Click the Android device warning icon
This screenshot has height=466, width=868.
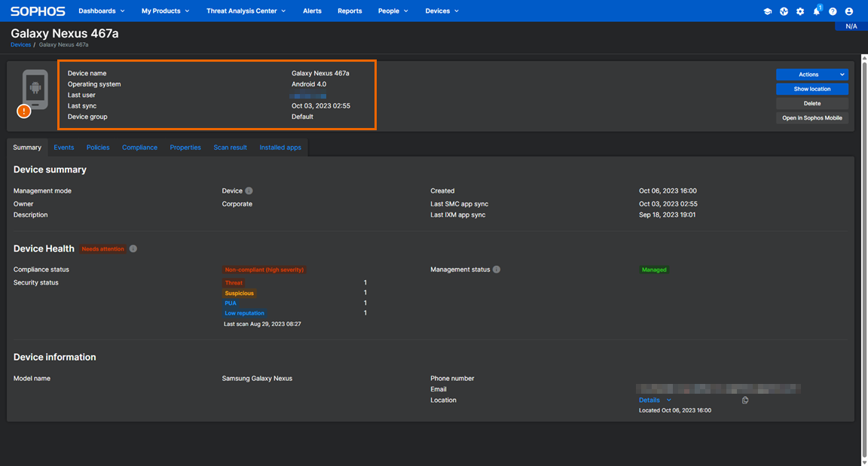[x=24, y=111]
